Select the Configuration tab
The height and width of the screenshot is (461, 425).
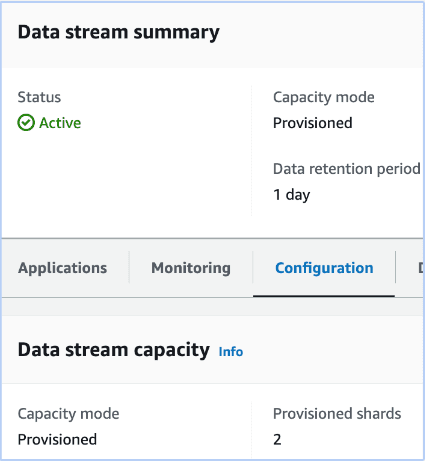[324, 268]
